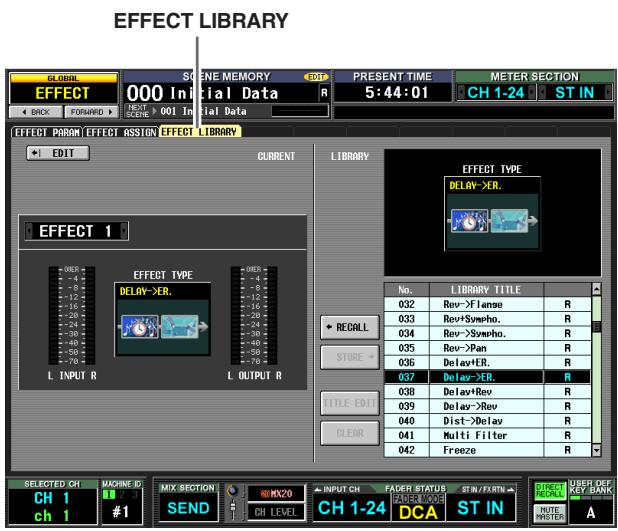Click the USER DEF KEY BANK A display
Screen dimensions: 618x531
tap(590, 512)
